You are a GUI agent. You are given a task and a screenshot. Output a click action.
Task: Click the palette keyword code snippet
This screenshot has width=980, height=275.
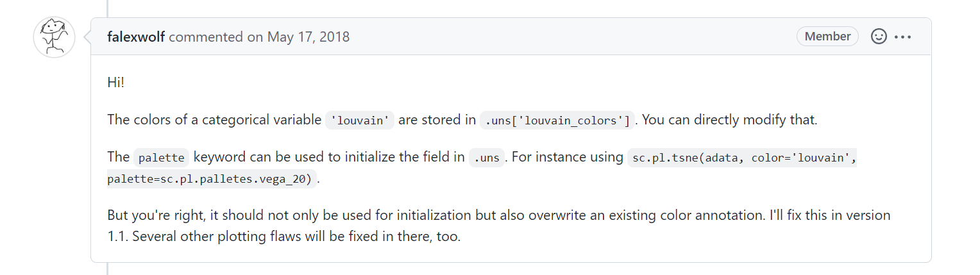pyautogui.click(x=161, y=158)
